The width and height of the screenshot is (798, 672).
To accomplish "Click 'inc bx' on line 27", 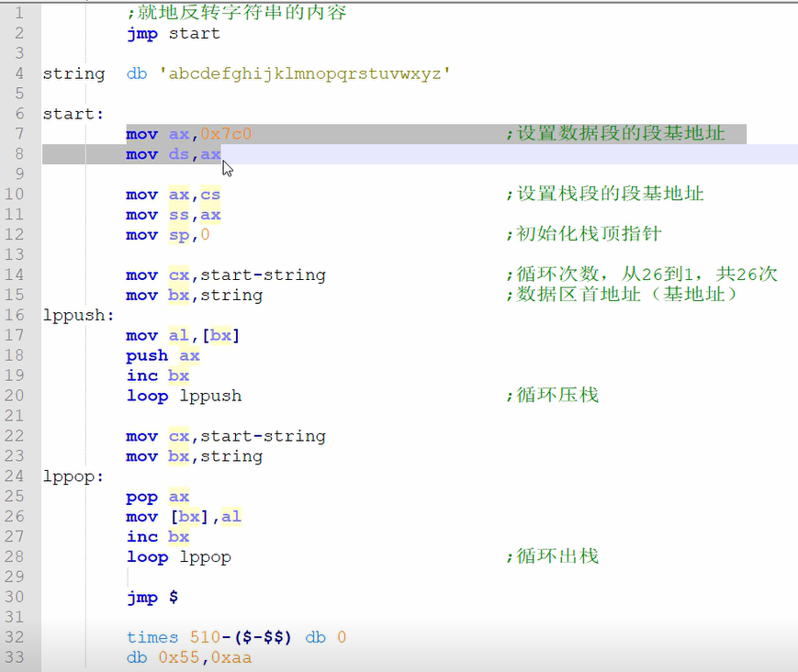I will click(x=158, y=537).
